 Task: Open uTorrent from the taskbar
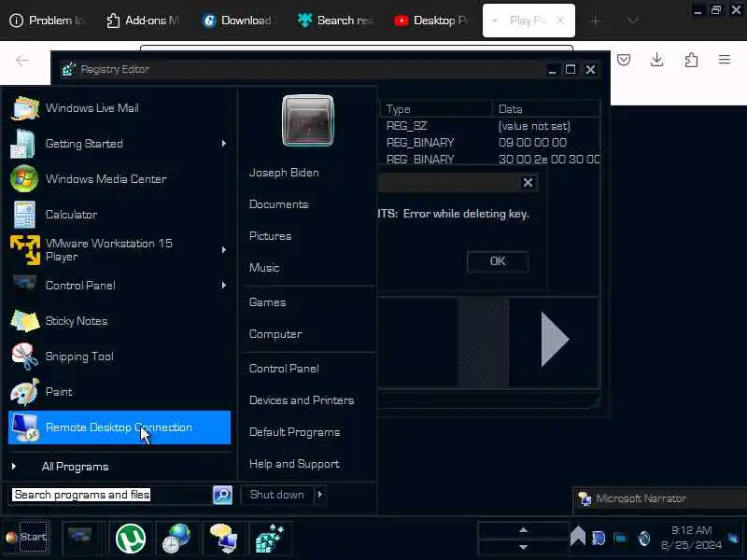131,539
